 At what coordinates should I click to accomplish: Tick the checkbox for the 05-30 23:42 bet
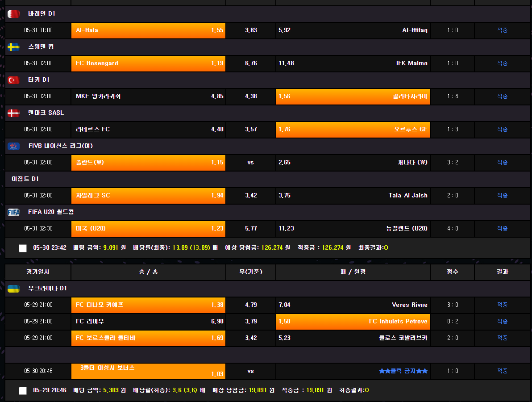coord(23,248)
